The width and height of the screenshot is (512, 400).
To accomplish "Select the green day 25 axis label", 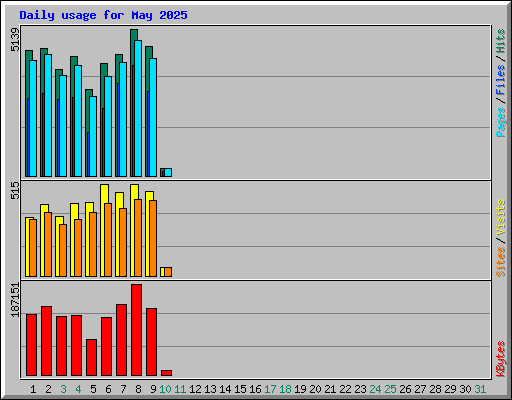I will tap(390, 389).
